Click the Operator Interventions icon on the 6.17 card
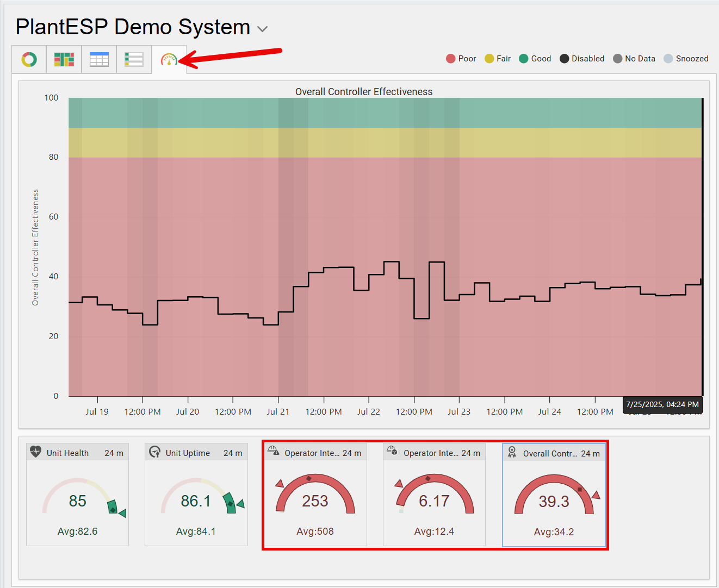 pyautogui.click(x=392, y=451)
